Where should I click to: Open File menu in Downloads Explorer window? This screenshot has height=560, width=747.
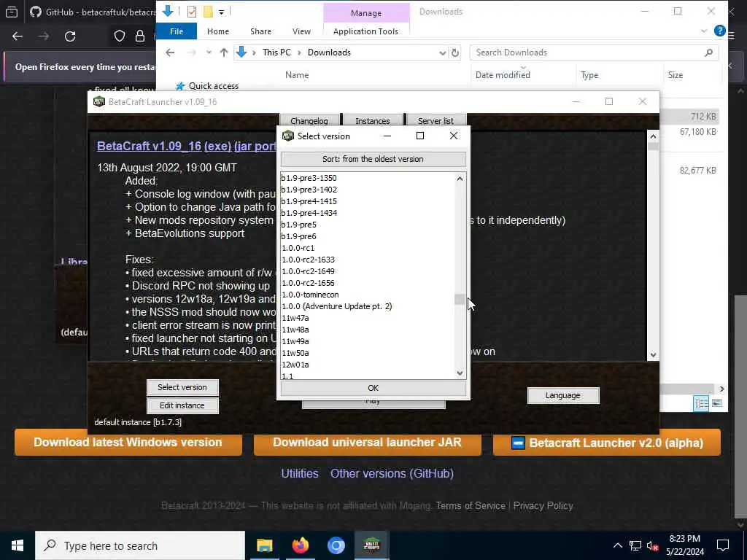pos(177,31)
